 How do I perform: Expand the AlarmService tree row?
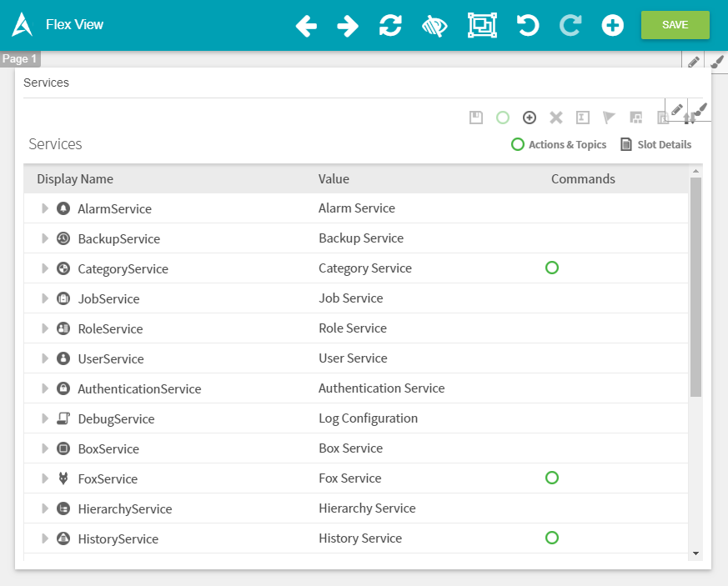coord(45,208)
